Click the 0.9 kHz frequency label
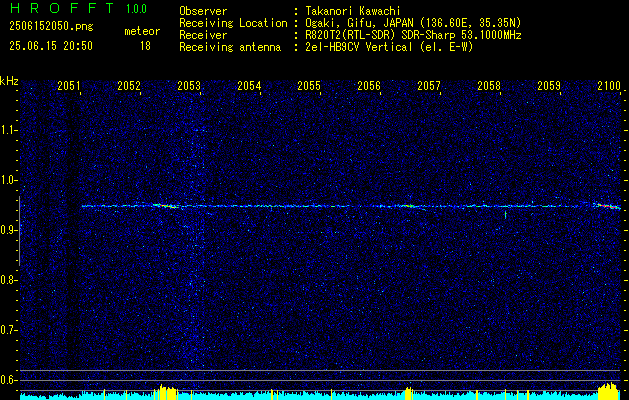The image size is (629, 400). pos(8,230)
